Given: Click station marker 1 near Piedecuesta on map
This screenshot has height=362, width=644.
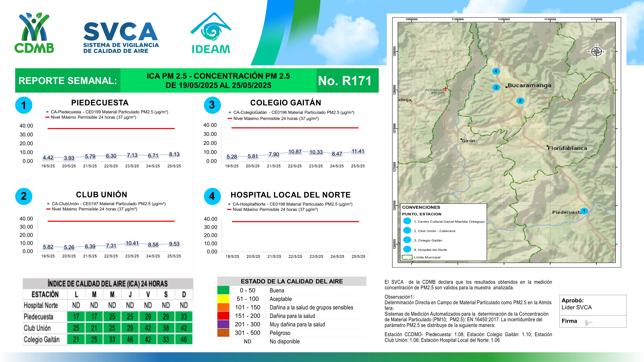Looking at the screenshot, I should pyautogui.click(x=584, y=211).
